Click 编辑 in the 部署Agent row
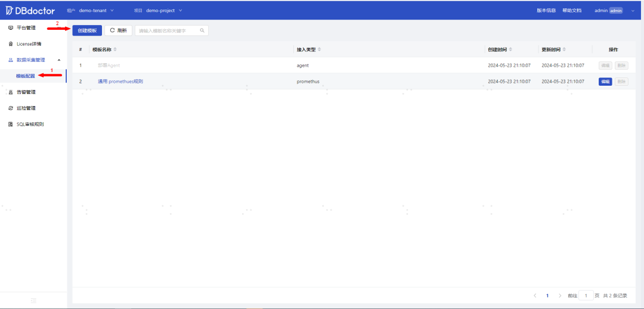Image resolution: width=644 pixels, height=309 pixels. tap(605, 65)
